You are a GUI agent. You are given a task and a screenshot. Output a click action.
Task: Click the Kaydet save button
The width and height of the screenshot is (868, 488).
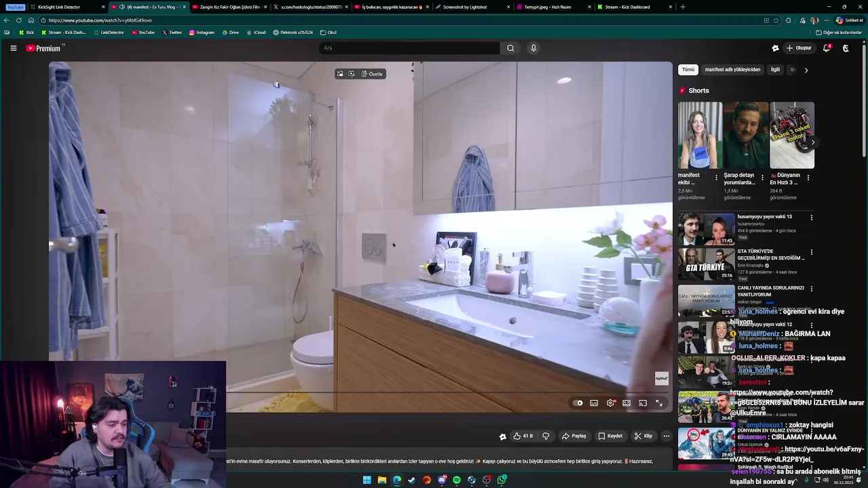610,436
